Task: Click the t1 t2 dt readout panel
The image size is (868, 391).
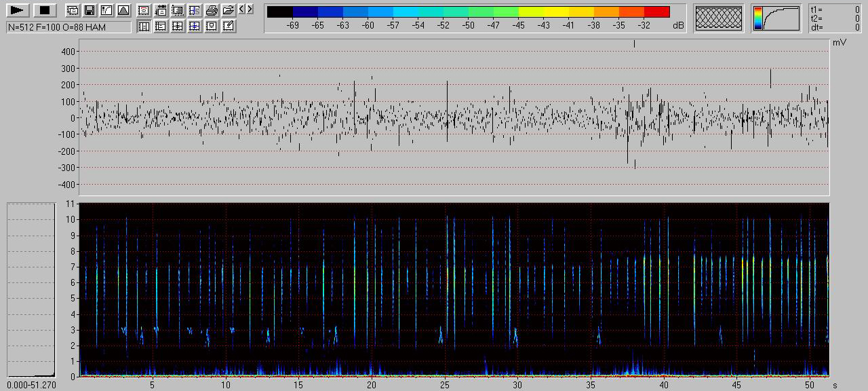Action: pos(835,18)
